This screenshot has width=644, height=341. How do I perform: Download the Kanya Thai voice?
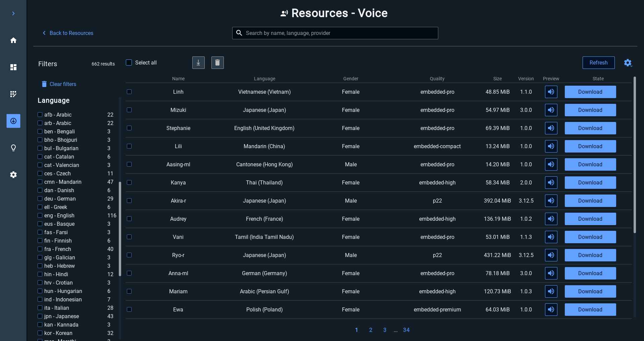tap(590, 182)
